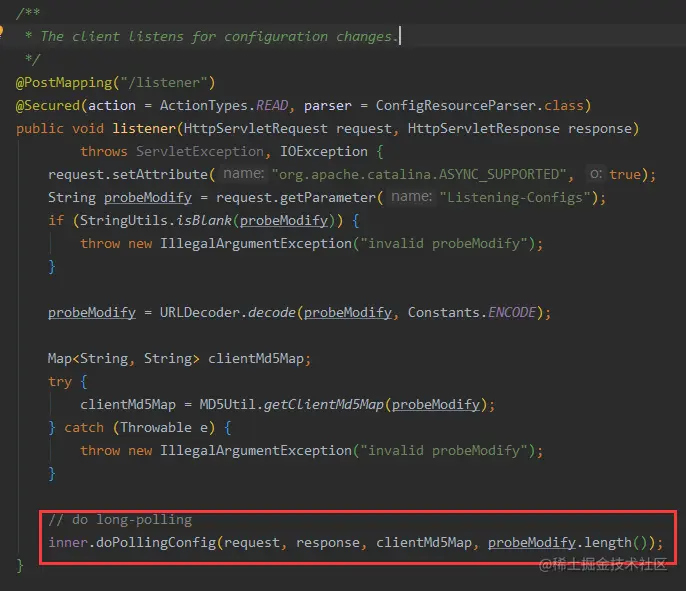686x591 pixels.
Task: Click ActionTypes in the @Secured line
Action: click(204, 105)
